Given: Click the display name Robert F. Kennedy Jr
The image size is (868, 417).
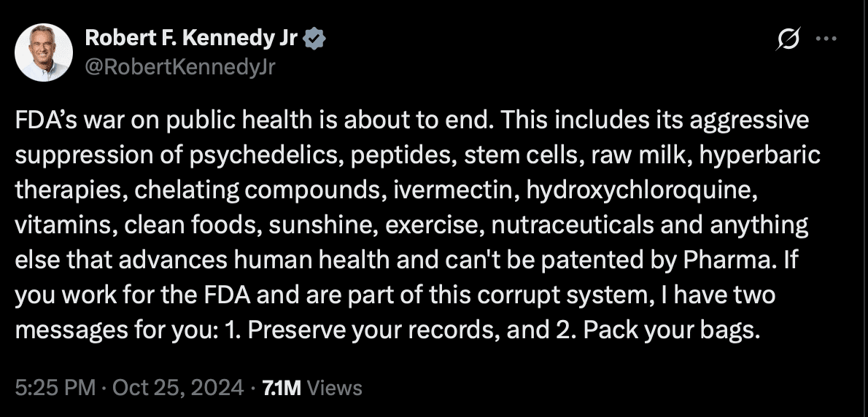Looking at the screenshot, I should click(x=192, y=39).
